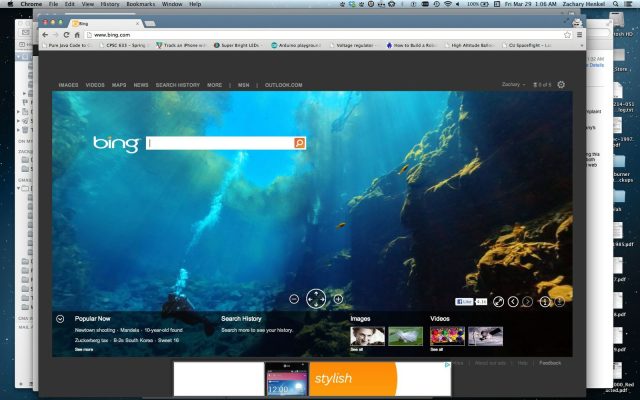Open the Chrome hamburger menu
This screenshot has width=640, height=400.
point(579,35)
